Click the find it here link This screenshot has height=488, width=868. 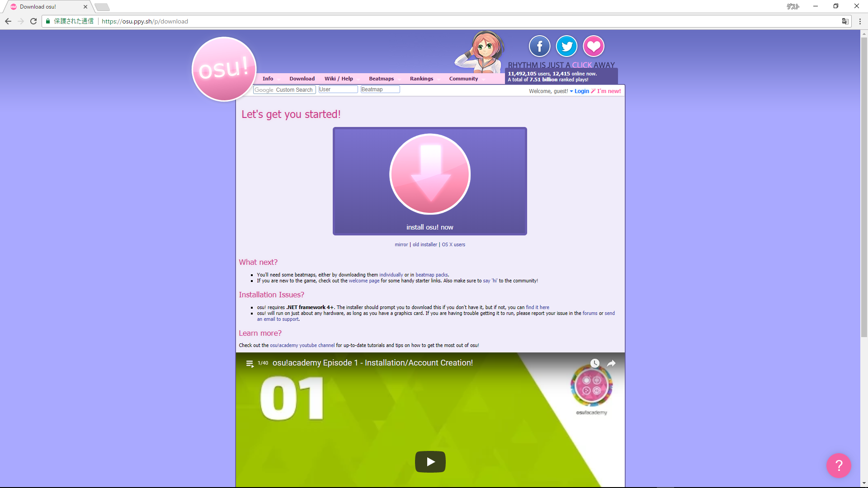tap(538, 307)
